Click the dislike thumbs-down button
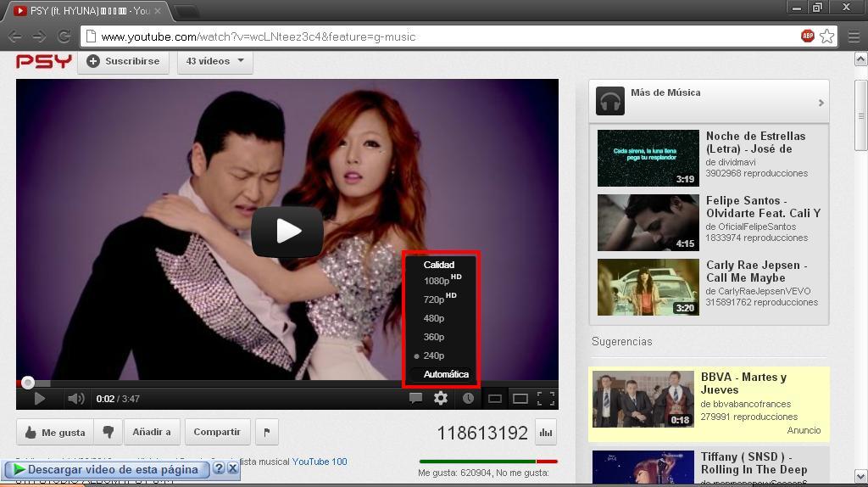Image resolution: width=868 pixels, height=487 pixels. pos(108,432)
